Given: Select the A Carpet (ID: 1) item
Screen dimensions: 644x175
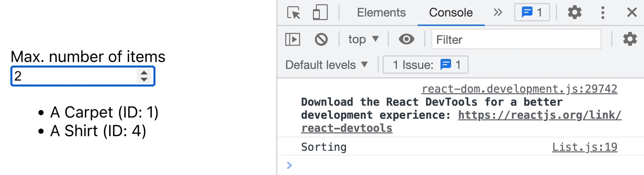Looking at the screenshot, I should point(104,112).
